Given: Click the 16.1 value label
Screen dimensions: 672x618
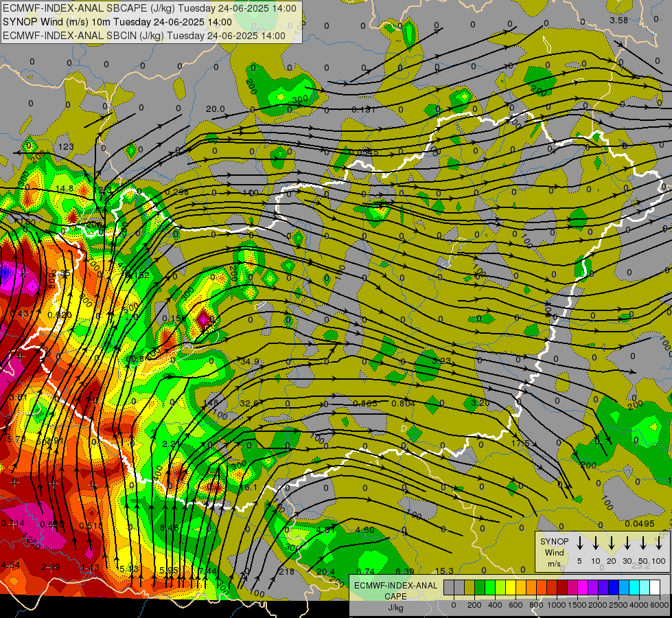Looking at the screenshot, I should [248, 488].
